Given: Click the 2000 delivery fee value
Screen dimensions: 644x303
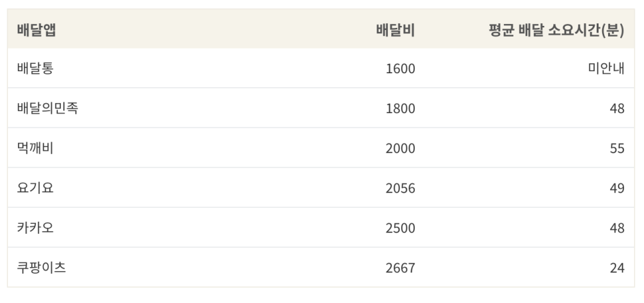Looking at the screenshot, I should 401,149.
